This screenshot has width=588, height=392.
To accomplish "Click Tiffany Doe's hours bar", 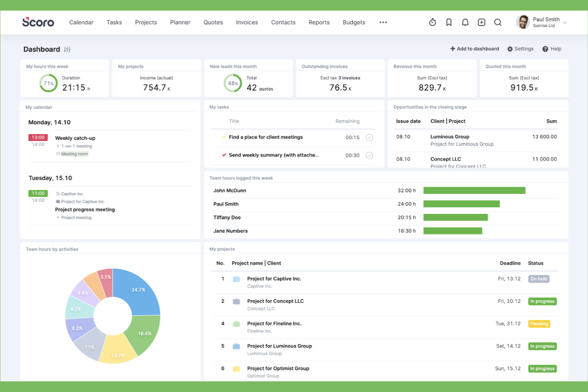I will pyautogui.click(x=456, y=217).
